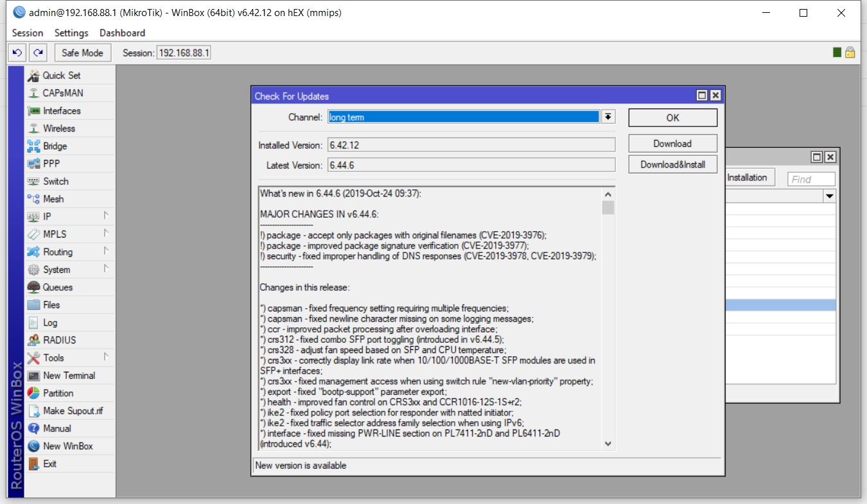Open the Settings menu

(71, 33)
